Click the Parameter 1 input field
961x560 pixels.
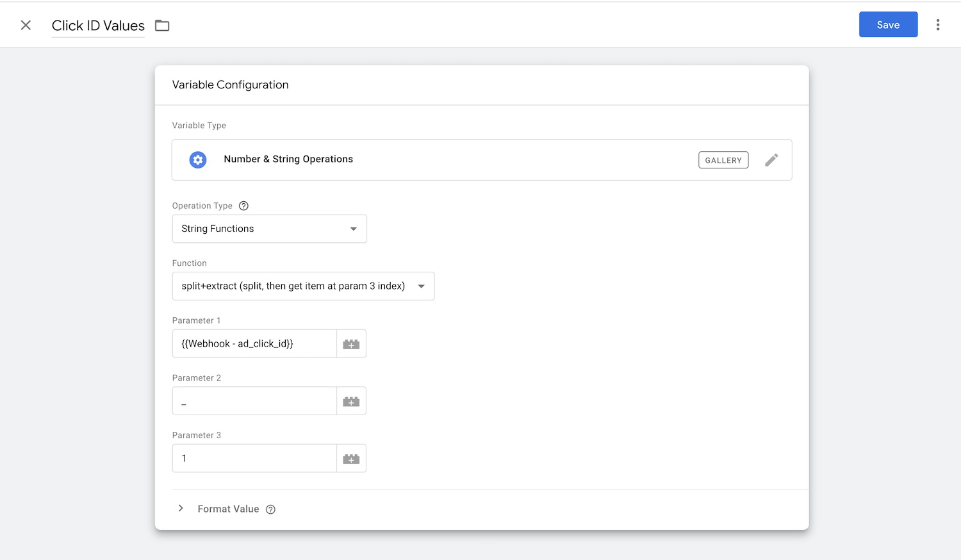tap(254, 343)
